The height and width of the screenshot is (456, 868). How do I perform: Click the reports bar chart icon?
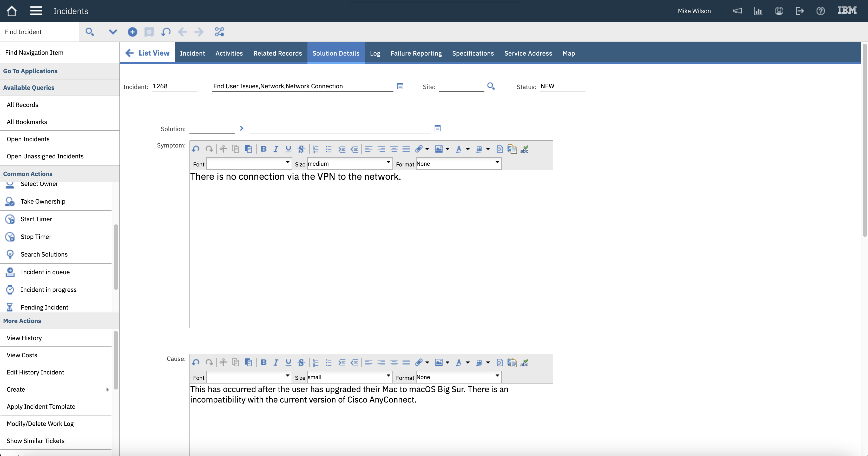[x=758, y=11]
